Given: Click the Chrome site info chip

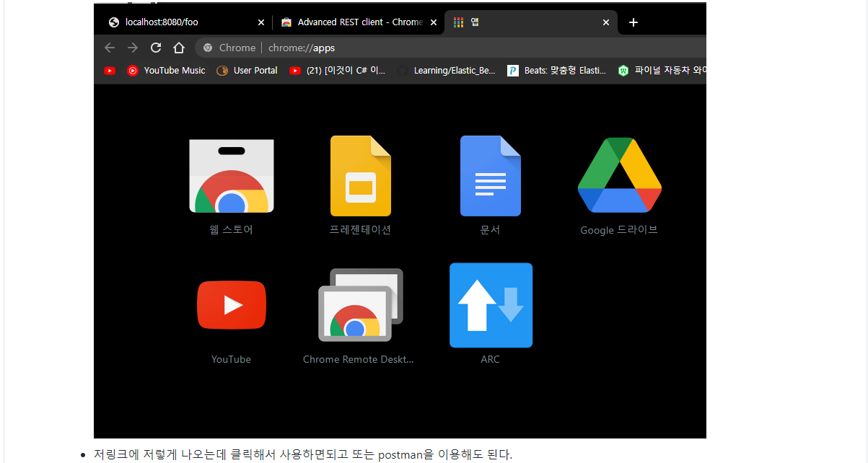Looking at the screenshot, I should click(x=229, y=48).
